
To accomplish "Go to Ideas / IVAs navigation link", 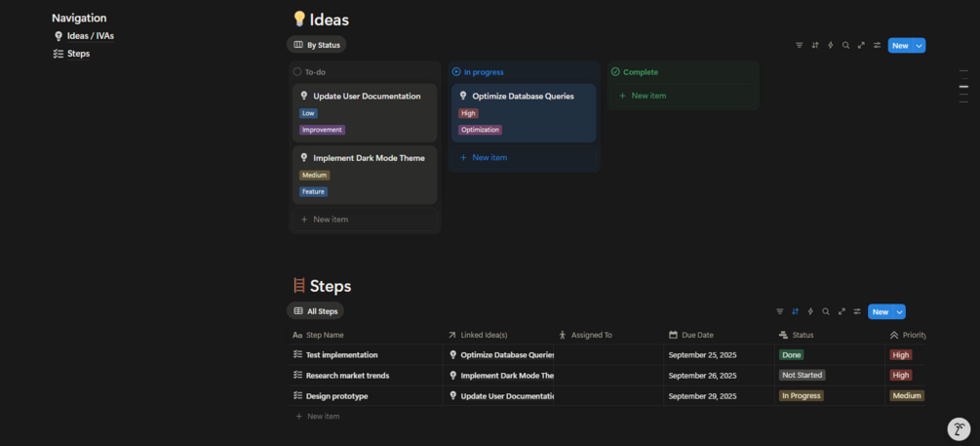I will coord(90,36).
